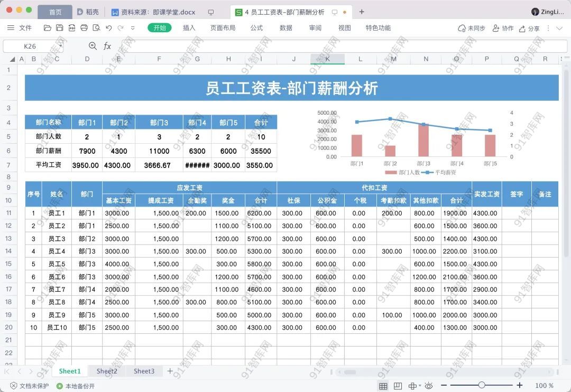Click the undo arrow icon

point(108,28)
